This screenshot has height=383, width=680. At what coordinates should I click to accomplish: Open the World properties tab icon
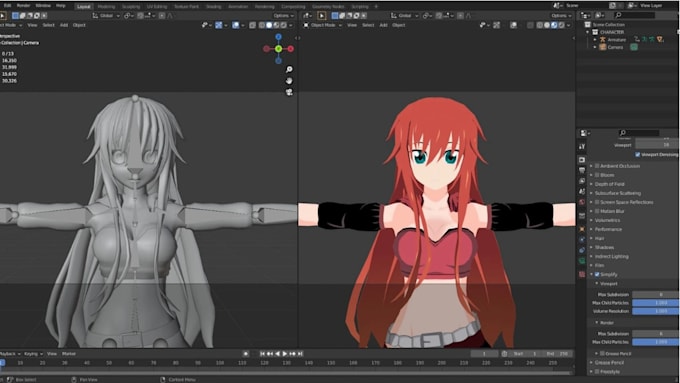(x=582, y=202)
